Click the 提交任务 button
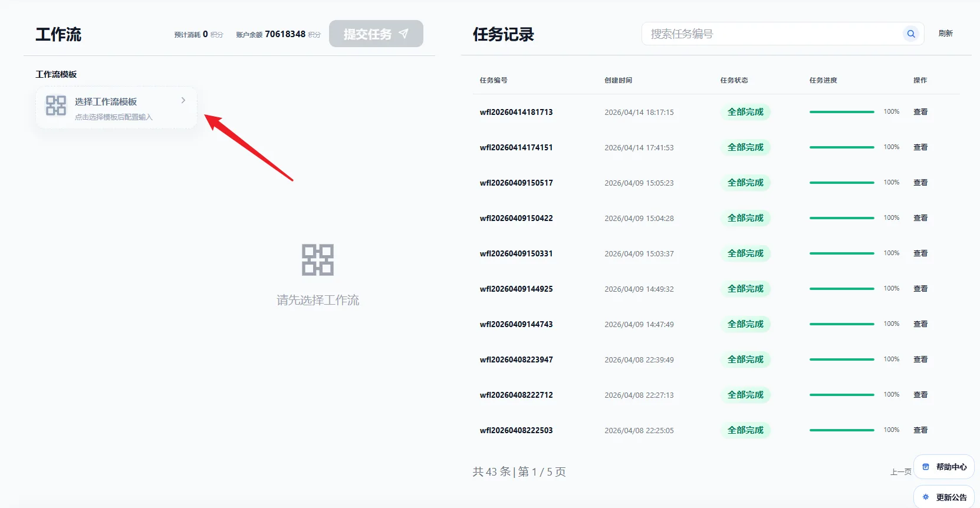 coord(376,34)
